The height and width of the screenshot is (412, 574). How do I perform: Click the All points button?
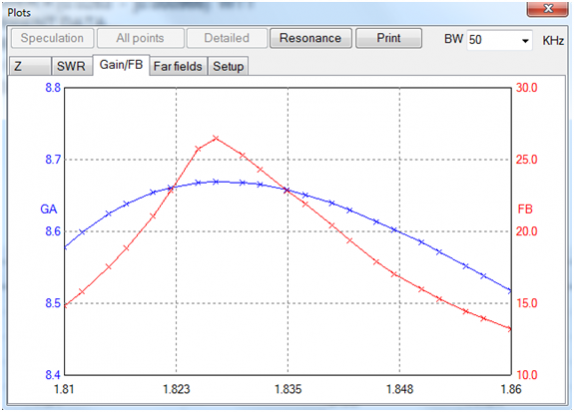140,38
